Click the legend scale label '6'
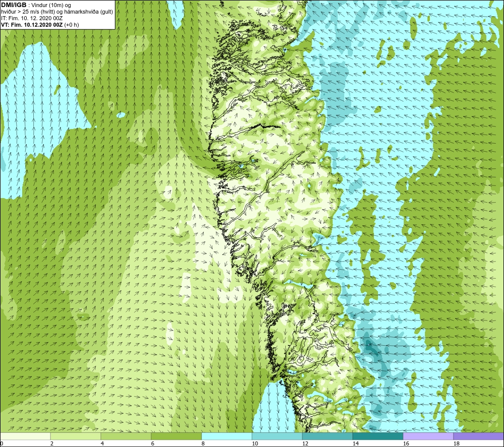504x447 pixels. coord(152,444)
